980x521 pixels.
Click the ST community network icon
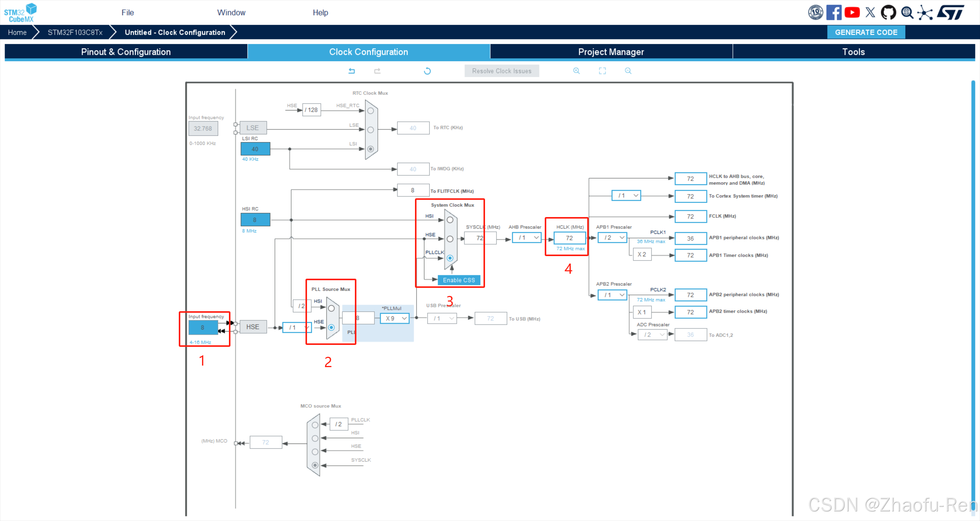(925, 12)
